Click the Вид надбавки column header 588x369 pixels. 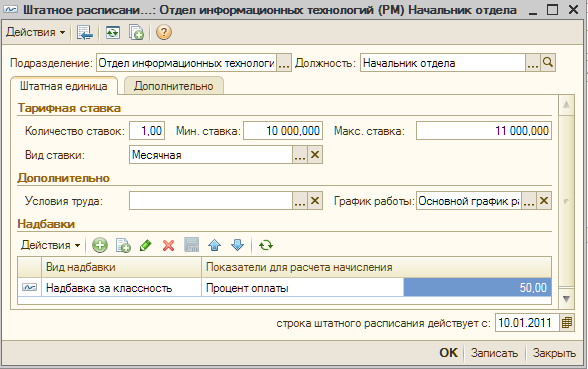pyautogui.click(x=122, y=267)
